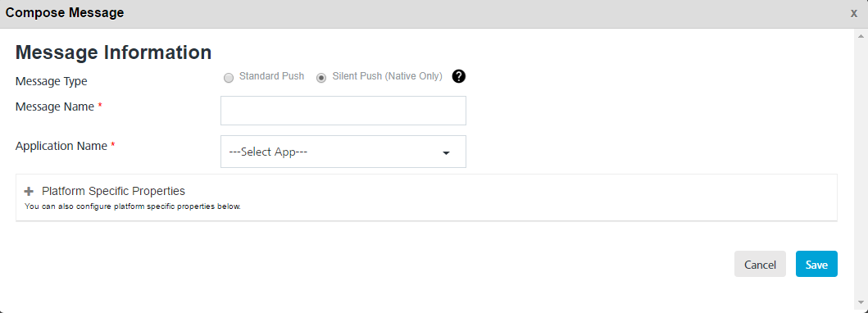Open the ---Select App--- dropdown
The width and height of the screenshot is (868, 313).
click(343, 152)
